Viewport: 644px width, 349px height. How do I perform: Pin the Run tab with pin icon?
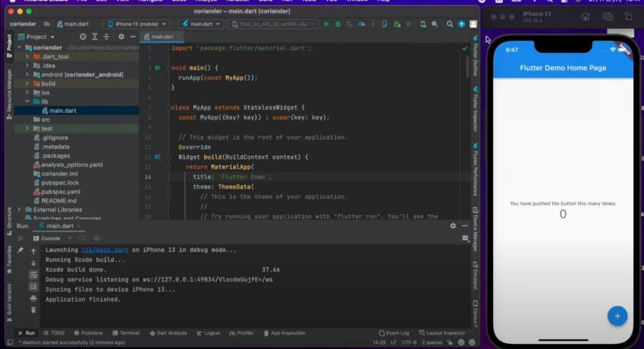tap(20, 250)
